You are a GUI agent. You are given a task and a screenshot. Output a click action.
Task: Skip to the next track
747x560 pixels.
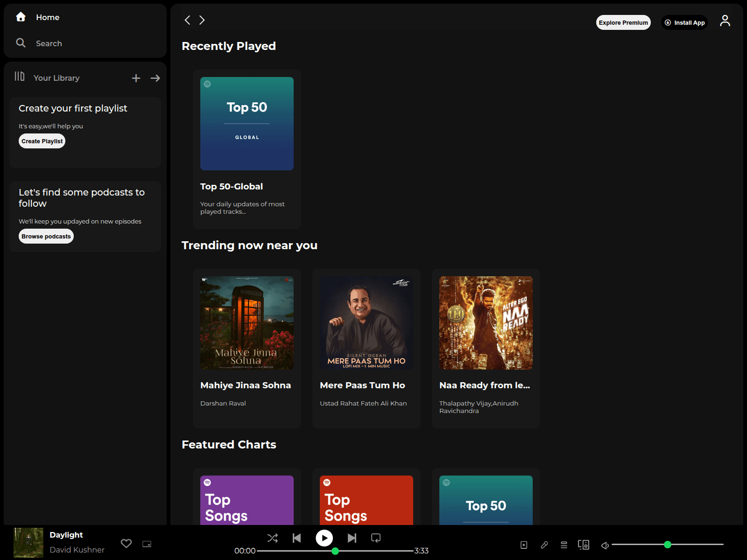(x=352, y=538)
